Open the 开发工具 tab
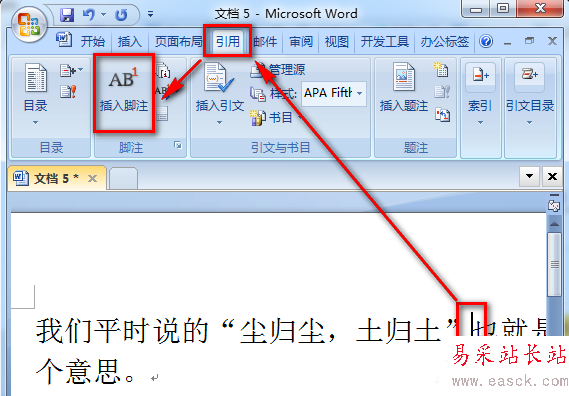Screen dimensions: 569x396 (x=385, y=41)
